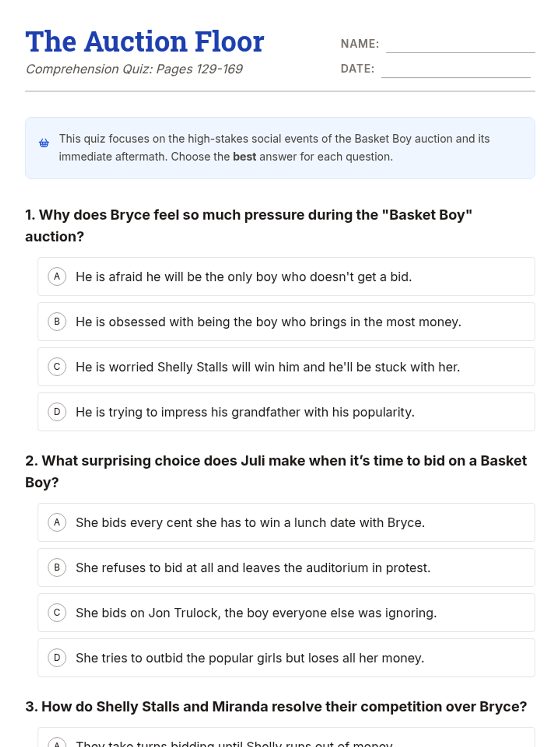Click question 3 heading about Shelly and Miranda
Screen dimensions: 560x747
pyautogui.click(x=276, y=706)
